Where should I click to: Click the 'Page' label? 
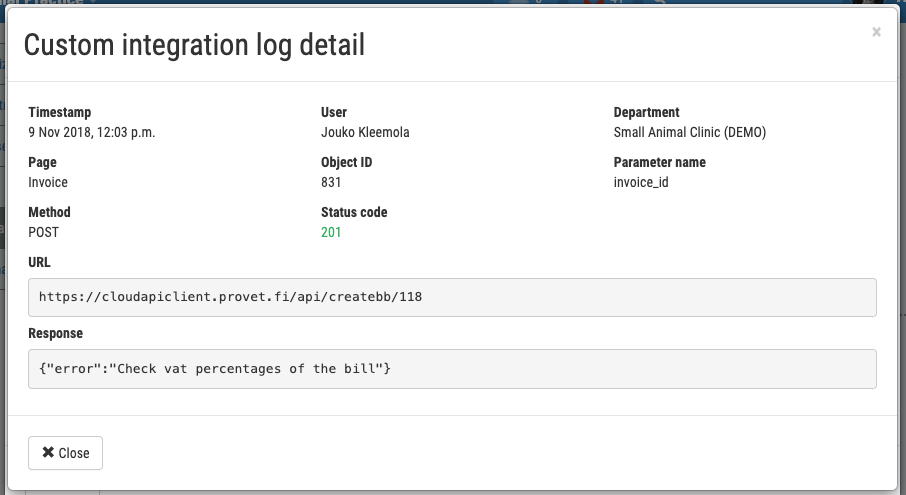(42, 162)
